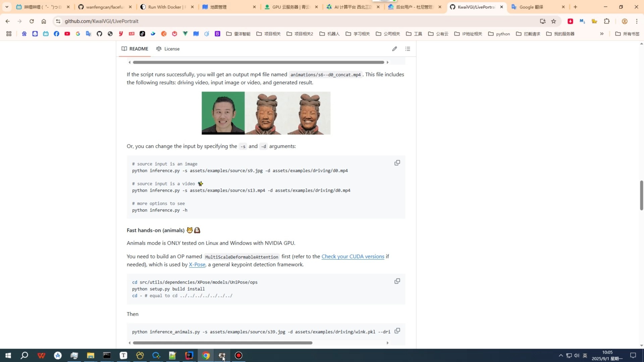This screenshot has width=644, height=362.
Task: Open the X-Pose link
Action: coord(197,264)
